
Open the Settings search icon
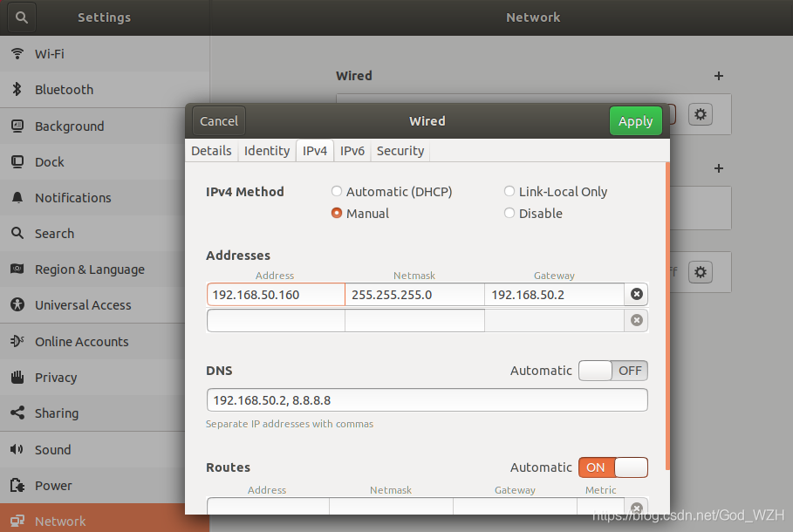pos(21,17)
